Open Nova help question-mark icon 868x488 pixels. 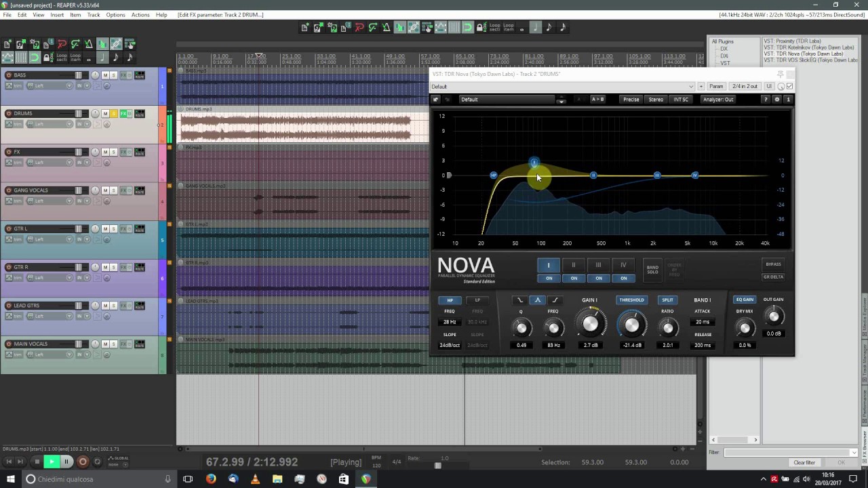[x=766, y=100]
